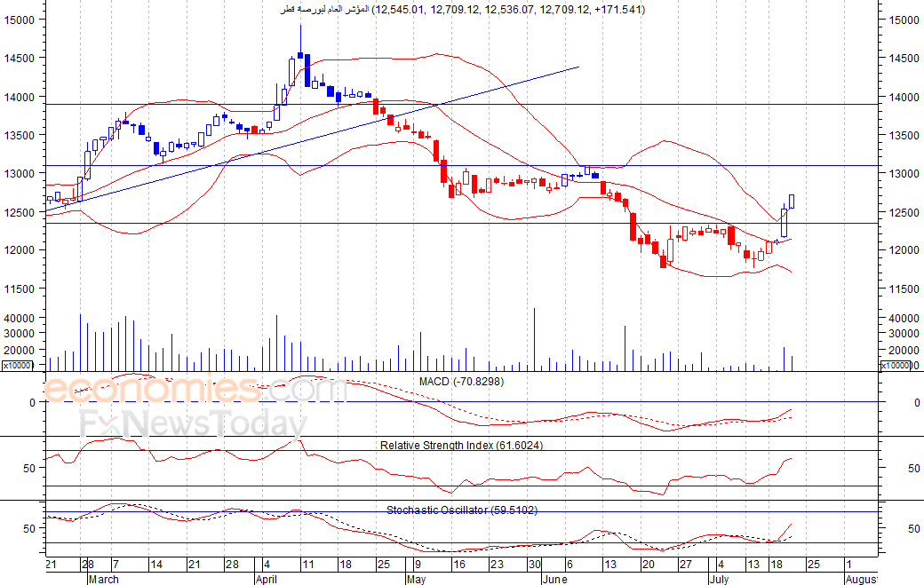Select the rising blue trendline's upper end
This screenshot has width=924, height=585.
click(x=578, y=67)
